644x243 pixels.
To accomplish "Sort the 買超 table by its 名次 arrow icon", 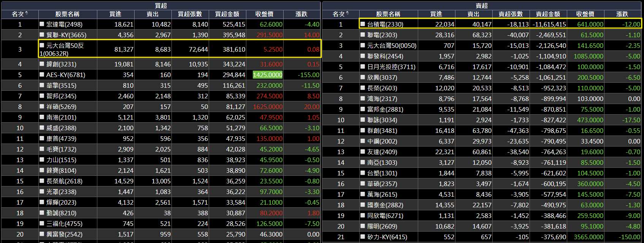I will (x=27, y=14).
